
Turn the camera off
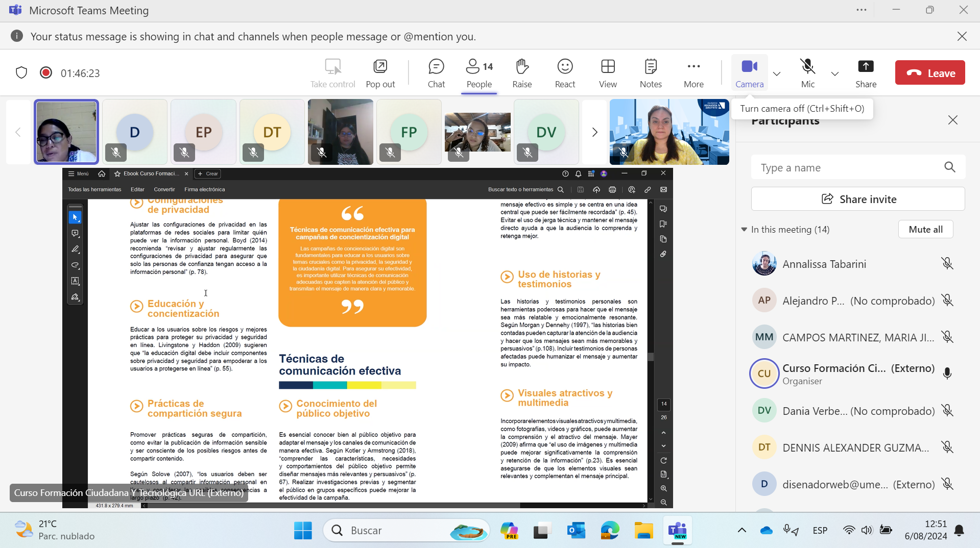pos(749,73)
